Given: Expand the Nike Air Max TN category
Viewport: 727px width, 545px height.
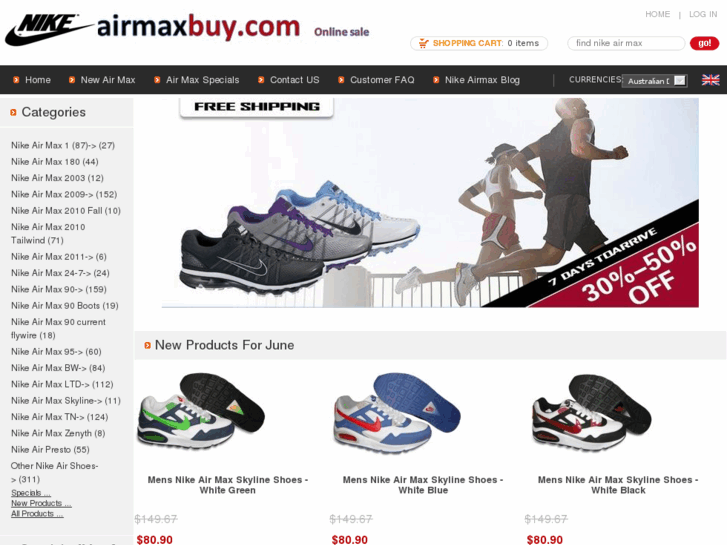Looking at the screenshot, I should click(x=59, y=417).
